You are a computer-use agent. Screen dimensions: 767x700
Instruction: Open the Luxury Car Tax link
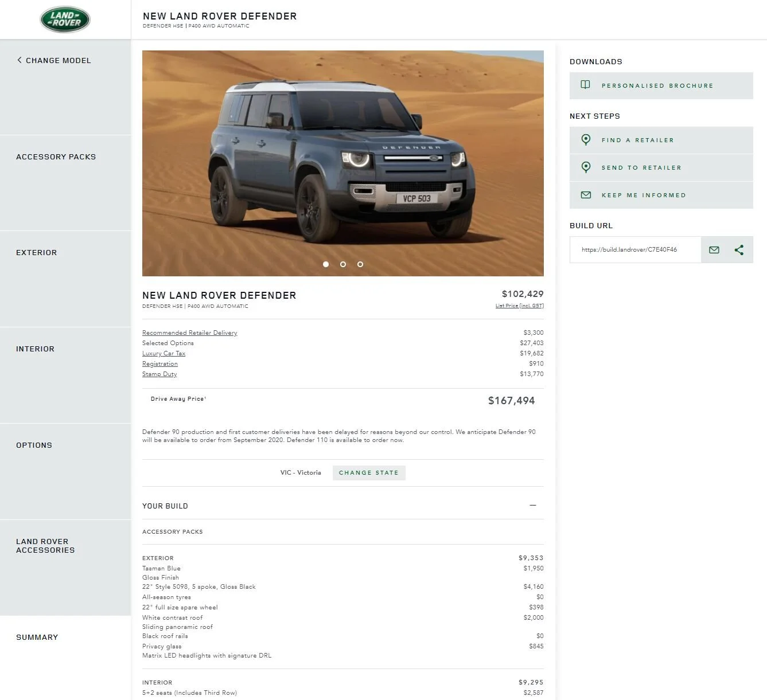[x=163, y=353]
